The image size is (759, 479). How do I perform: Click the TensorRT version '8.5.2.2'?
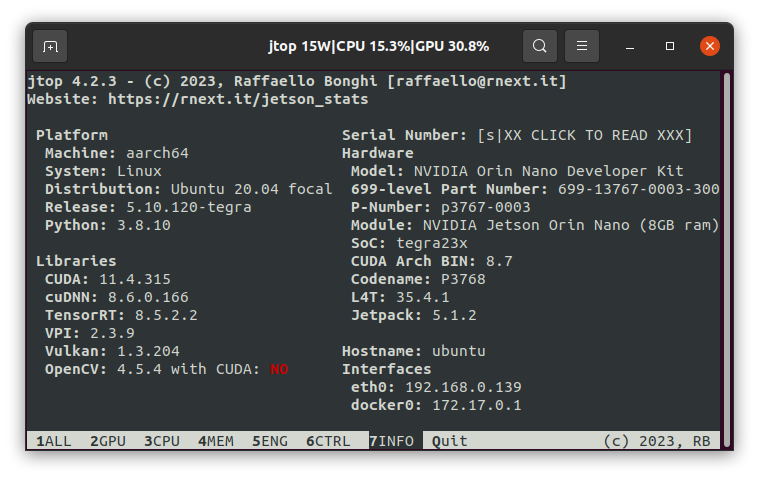(x=166, y=315)
